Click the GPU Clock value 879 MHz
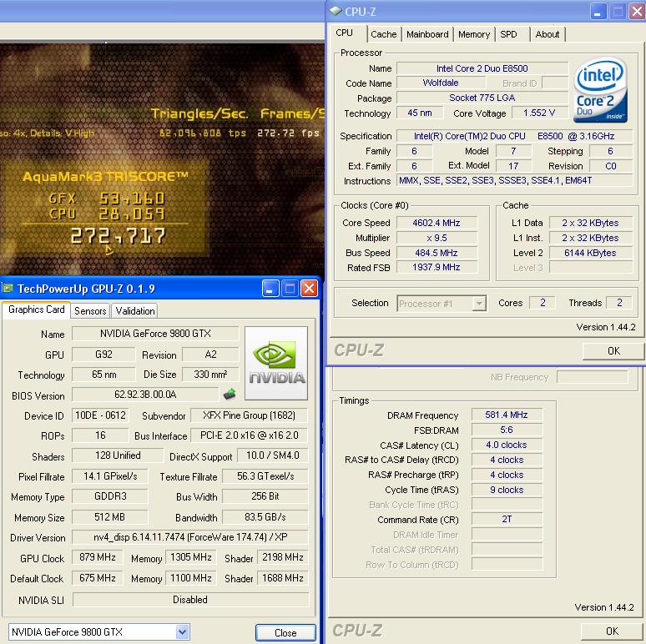The width and height of the screenshot is (646, 644). 97,557
